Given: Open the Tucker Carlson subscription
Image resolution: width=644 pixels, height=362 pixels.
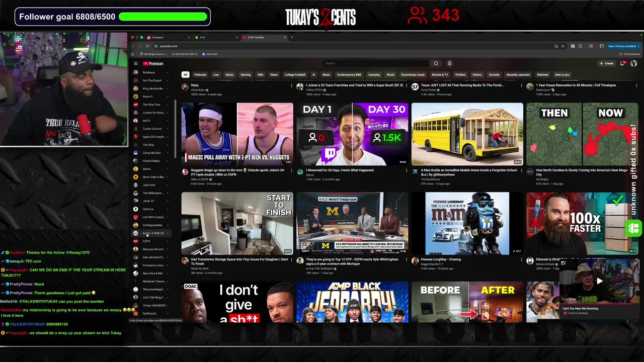Looking at the screenshot, I should [x=151, y=129].
